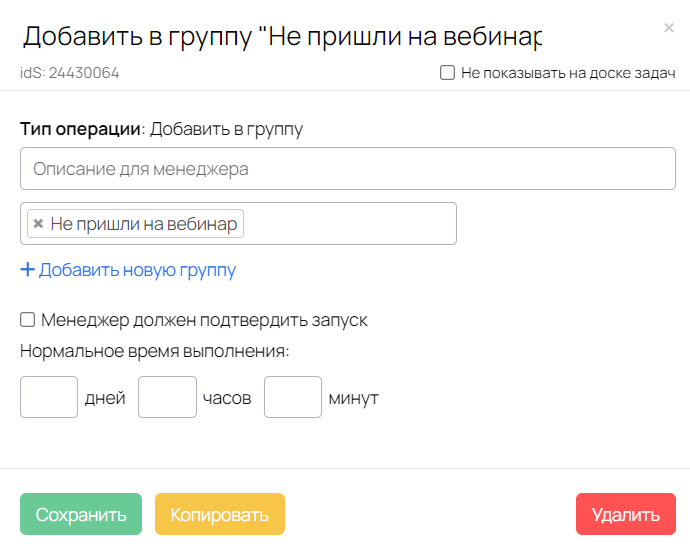Open the group selection field's empty area
Screen dimensions: 690x552
point(350,224)
